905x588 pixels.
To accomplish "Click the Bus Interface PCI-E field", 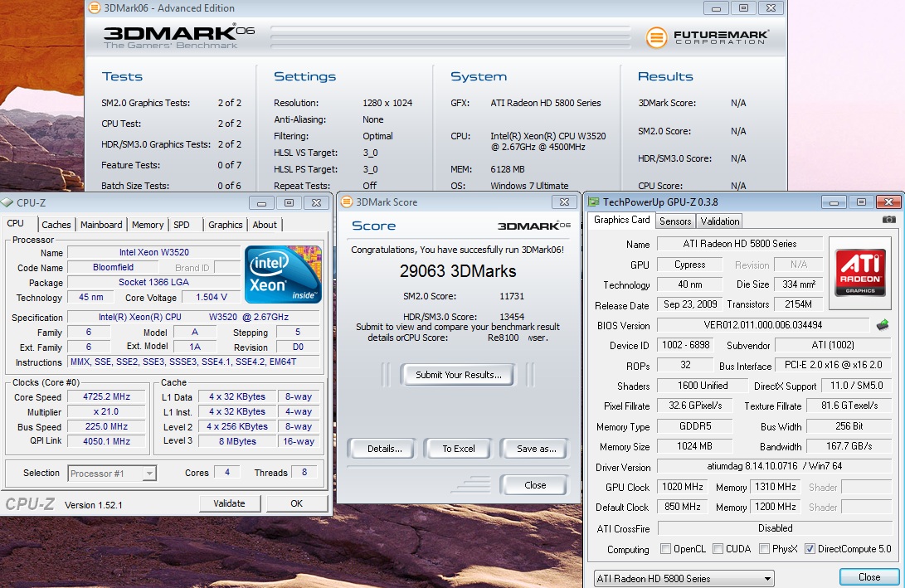I will 833,365.
